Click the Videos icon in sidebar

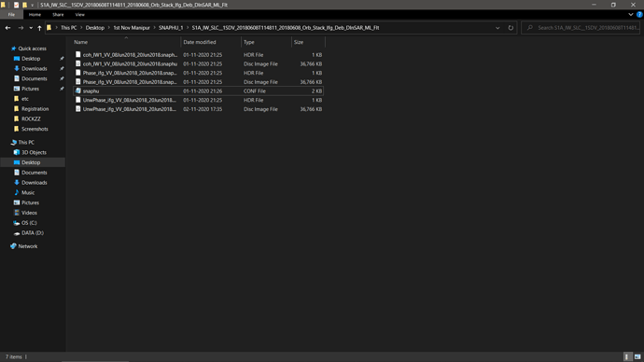17,213
